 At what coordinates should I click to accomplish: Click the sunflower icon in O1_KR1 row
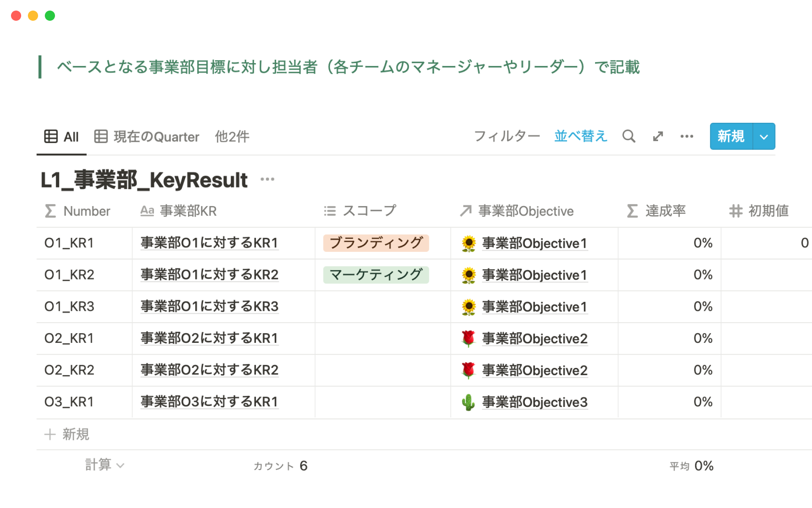coord(469,243)
